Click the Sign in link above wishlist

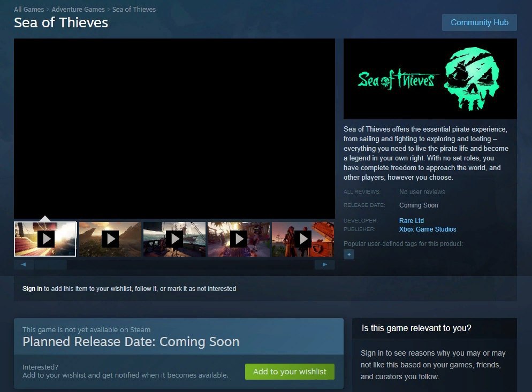click(x=32, y=289)
